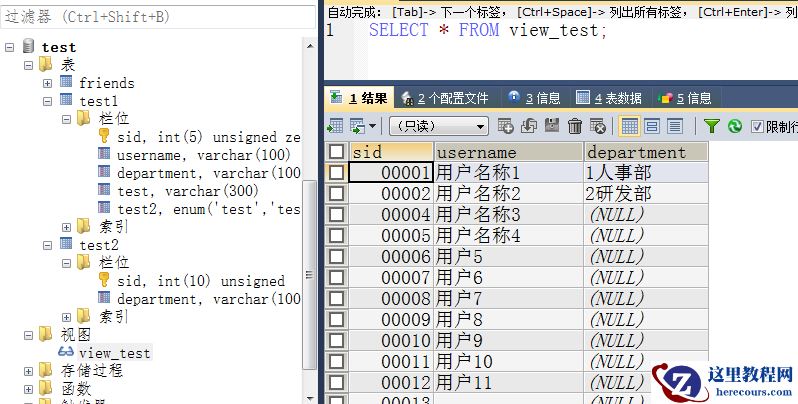This screenshot has width=798, height=404.
Task: Click the export result set icon
Action: point(335,126)
